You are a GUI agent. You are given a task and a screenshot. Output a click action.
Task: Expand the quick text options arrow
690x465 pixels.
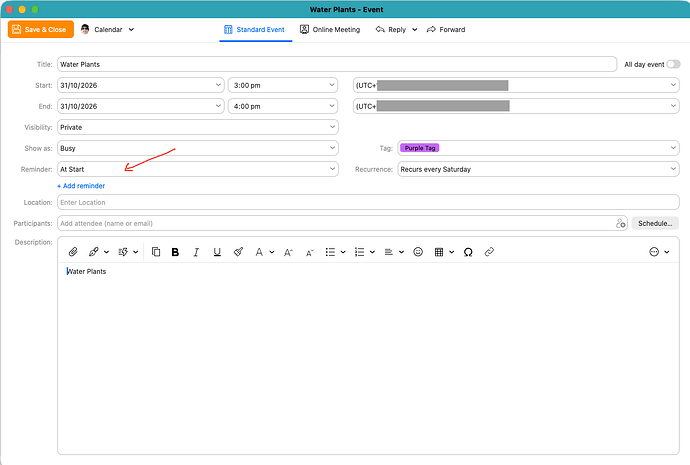136,252
